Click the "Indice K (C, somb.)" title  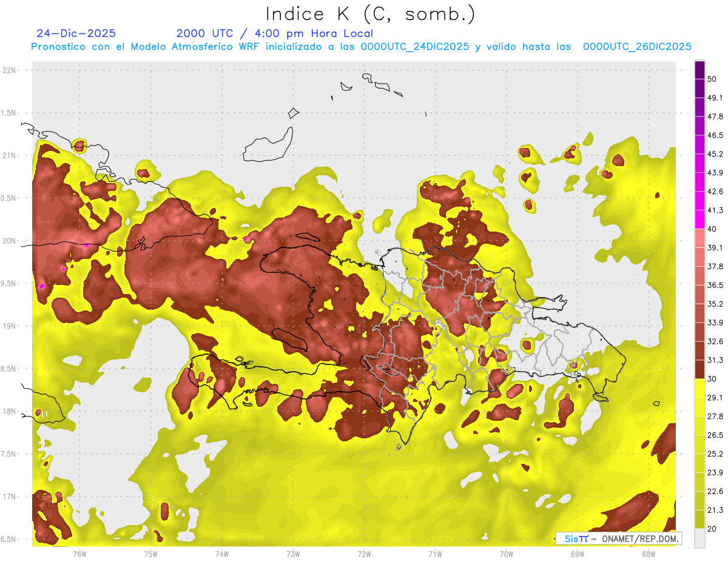[370, 15]
